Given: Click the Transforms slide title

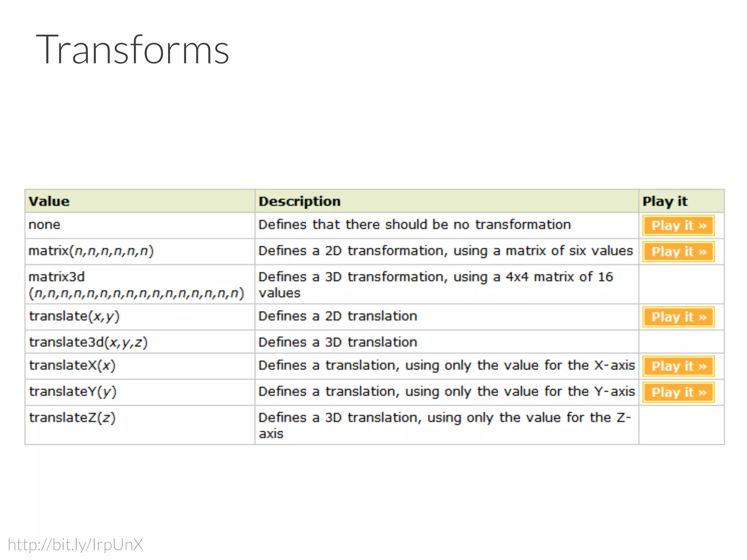Looking at the screenshot, I should pyautogui.click(x=132, y=50).
